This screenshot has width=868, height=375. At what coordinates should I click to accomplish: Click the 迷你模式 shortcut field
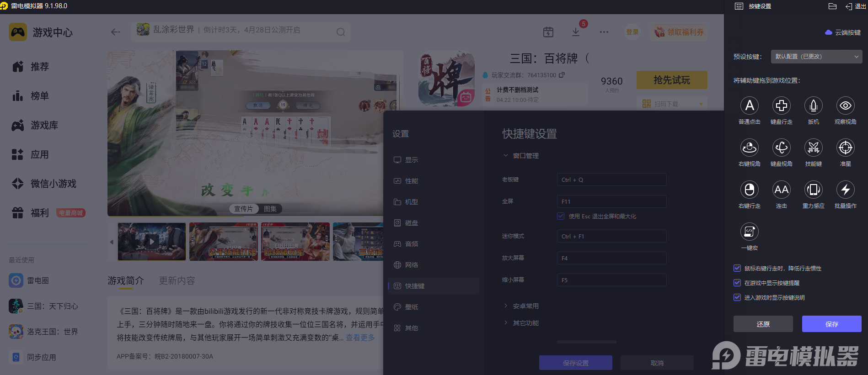pyautogui.click(x=611, y=236)
